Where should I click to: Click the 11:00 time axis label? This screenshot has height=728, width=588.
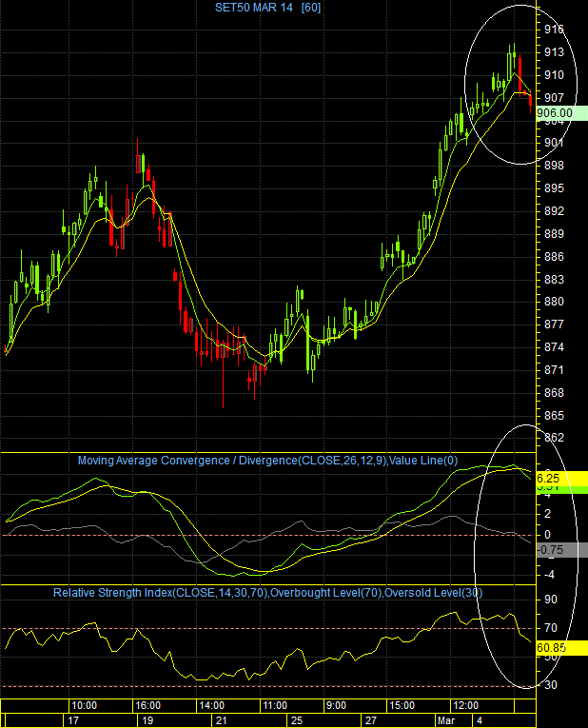tap(275, 706)
